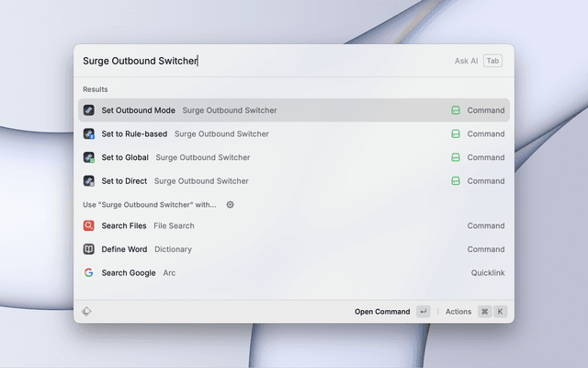This screenshot has height=368, width=588.
Task: Click the K key badge
Action: coord(500,312)
